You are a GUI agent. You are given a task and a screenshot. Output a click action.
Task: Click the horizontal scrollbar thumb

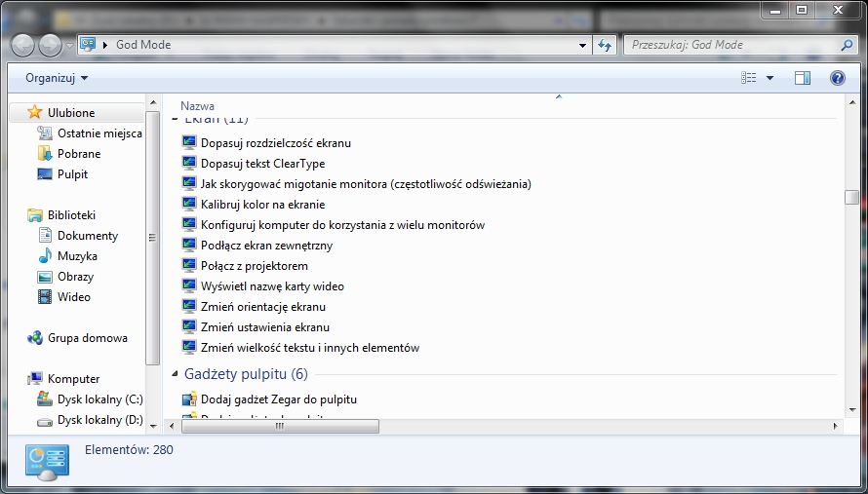click(x=280, y=426)
